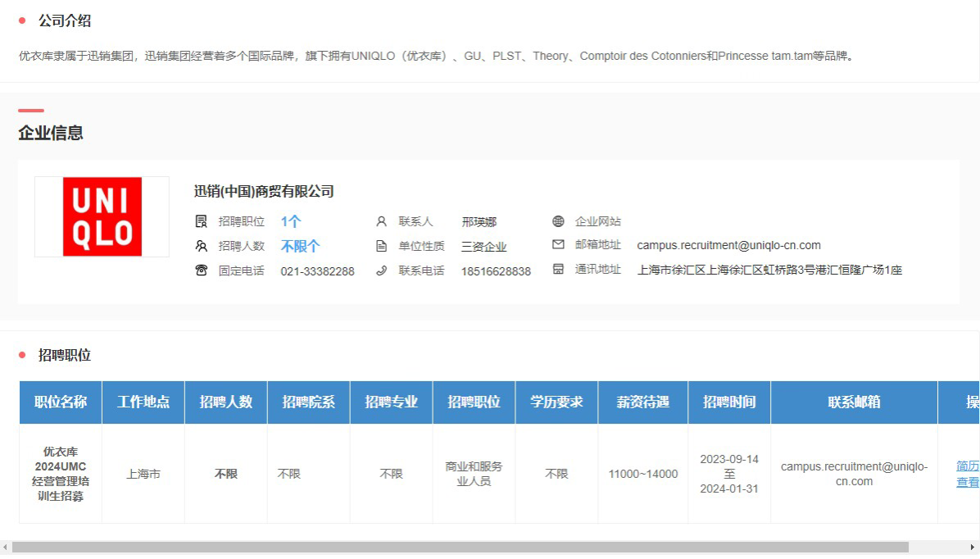Click the 联系邮箱 column header
The height and width of the screenshot is (559, 980).
coord(854,402)
